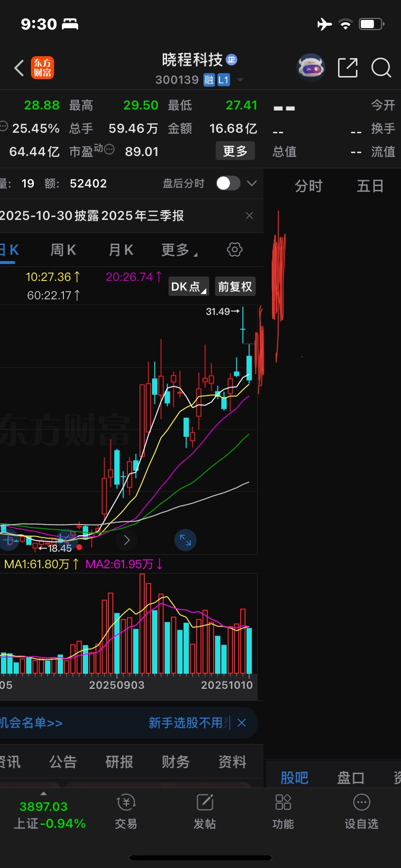Tap the 20251010 date axis label
This screenshot has width=401, height=868.
(x=227, y=685)
